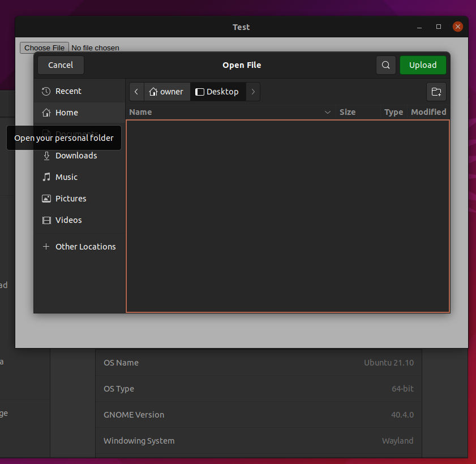Click the GNOME Version row in Settings
476x464 pixels.
click(x=258, y=415)
